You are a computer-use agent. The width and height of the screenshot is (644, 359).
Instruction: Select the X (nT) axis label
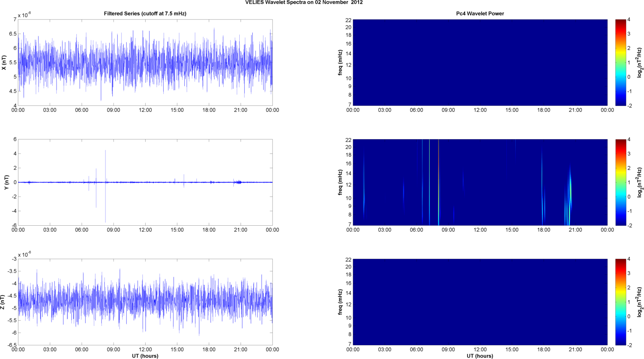[4, 62]
